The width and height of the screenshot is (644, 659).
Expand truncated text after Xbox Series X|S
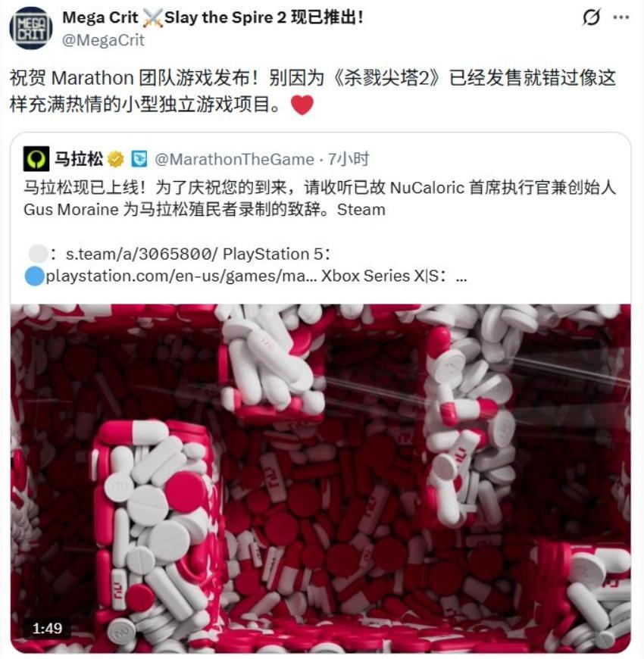click(x=461, y=276)
